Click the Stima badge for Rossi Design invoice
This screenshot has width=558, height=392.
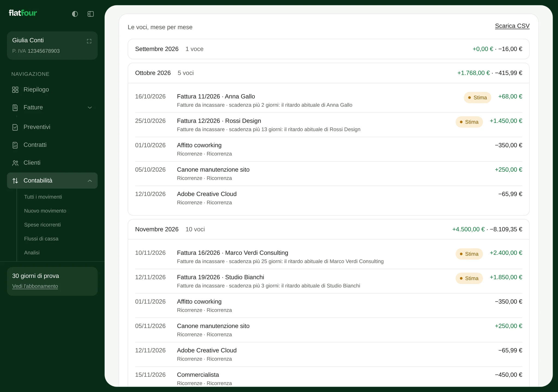(x=469, y=122)
